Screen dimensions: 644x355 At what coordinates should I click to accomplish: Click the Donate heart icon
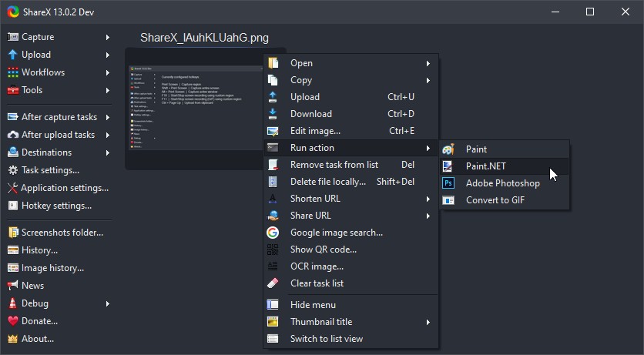(x=13, y=321)
